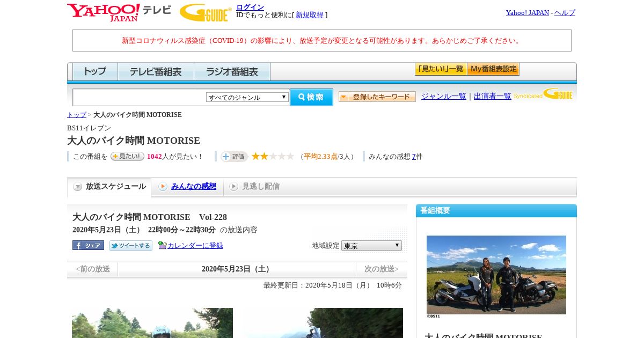Rate the program with the fifth star
644x338 pixels.
coord(290,156)
